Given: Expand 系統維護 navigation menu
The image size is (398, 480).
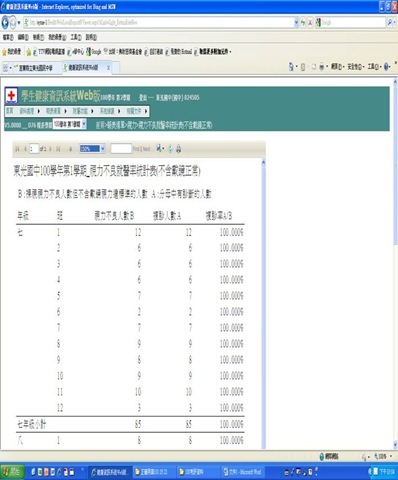Looking at the screenshot, I should [110, 111].
